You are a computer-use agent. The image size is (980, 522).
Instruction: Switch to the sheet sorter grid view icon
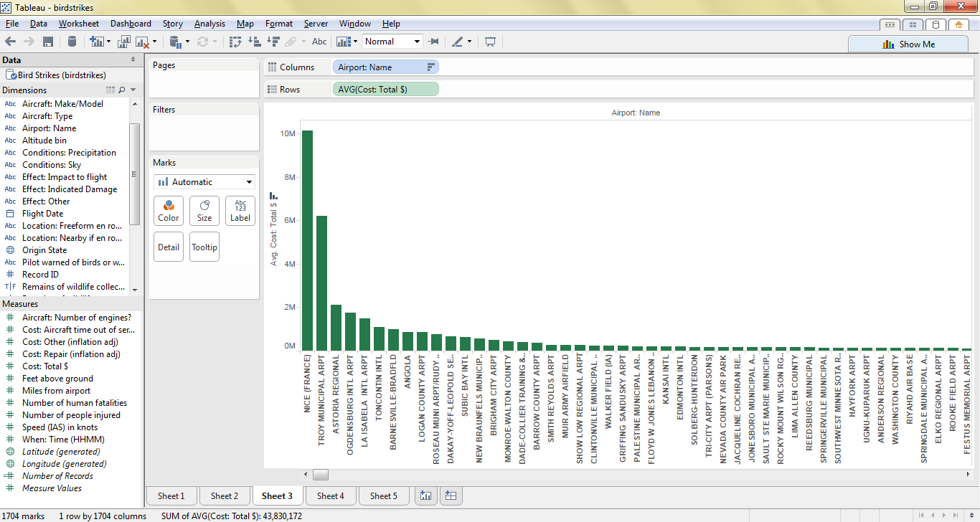[913, 24]
